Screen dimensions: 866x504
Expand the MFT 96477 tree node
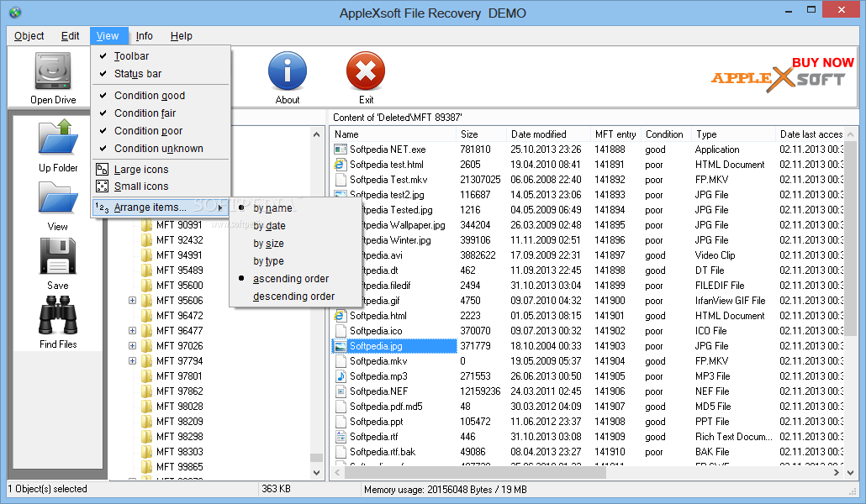click(x=132, y=331)
